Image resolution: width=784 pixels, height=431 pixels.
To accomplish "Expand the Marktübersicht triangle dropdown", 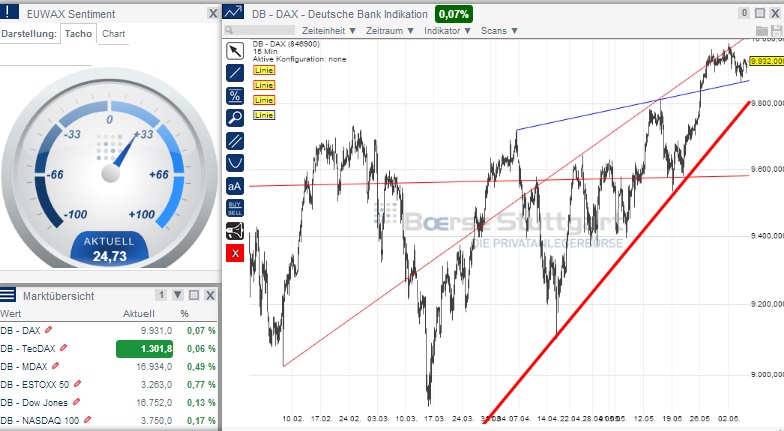I will pos(178,295).
